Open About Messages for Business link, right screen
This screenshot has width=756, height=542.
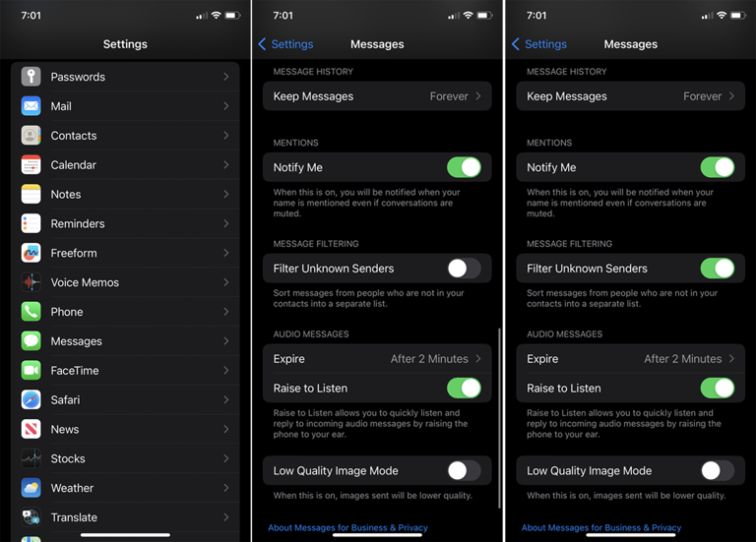click(x=601, y=528)
